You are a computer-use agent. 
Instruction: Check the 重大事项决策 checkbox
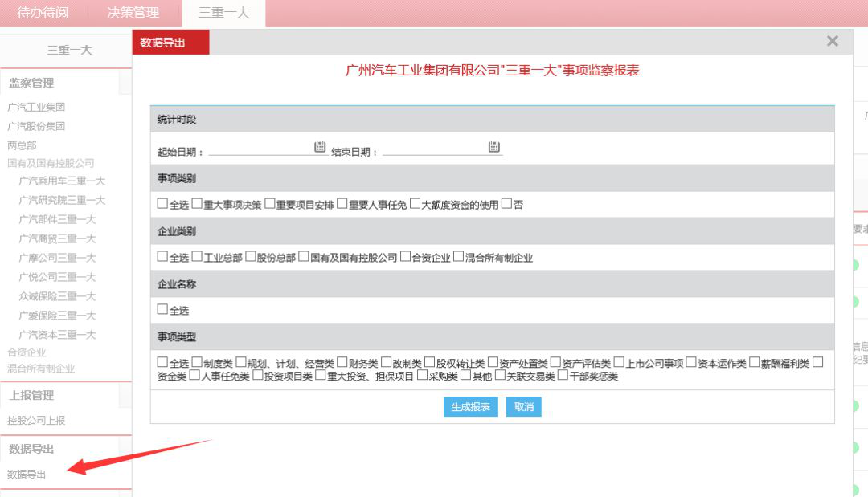(197, 203)
